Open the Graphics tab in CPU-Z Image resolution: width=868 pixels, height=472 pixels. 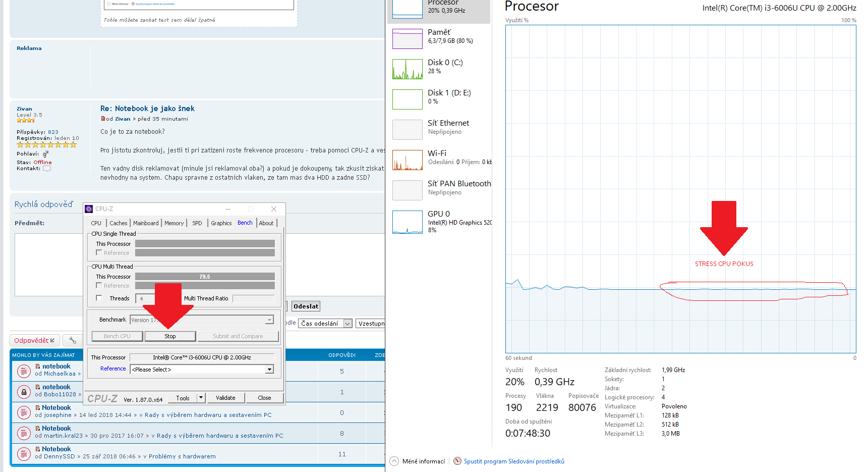click(221, 223)
